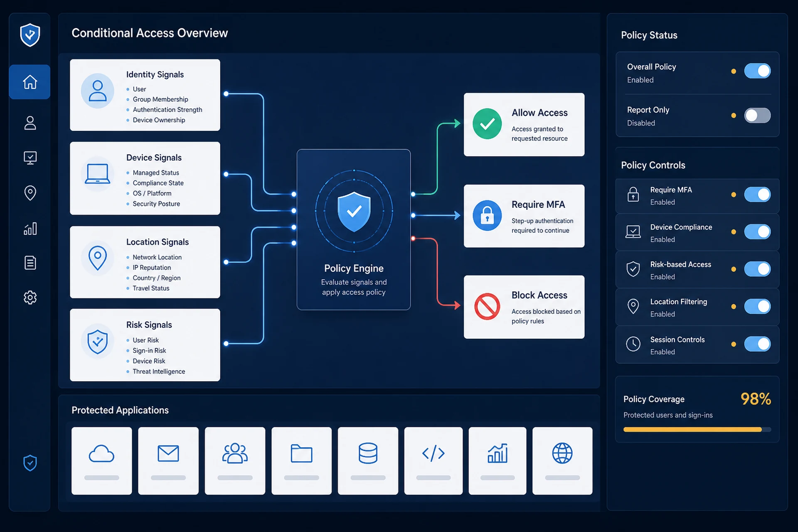The image size is (798, 532).
Task: Disable the Risk-based Access switch
Action: point(757,269)
